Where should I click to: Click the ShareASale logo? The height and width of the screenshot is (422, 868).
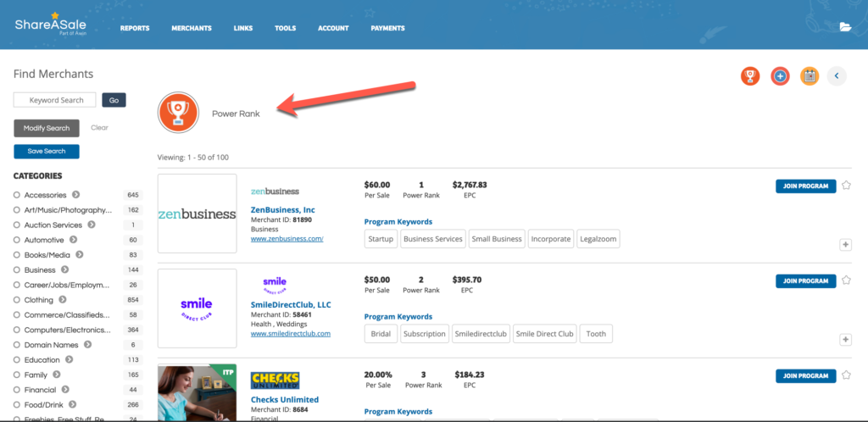coord(50,25)
